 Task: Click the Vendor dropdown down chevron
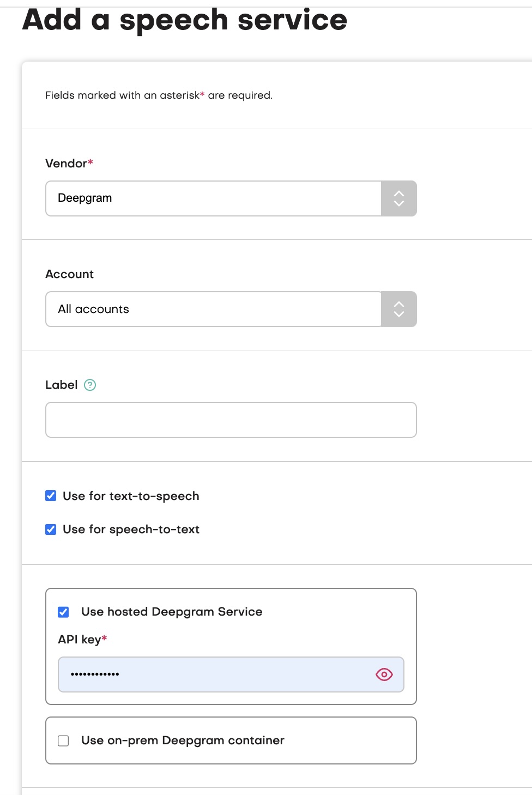pyautogui.click(x=398, y=204)
